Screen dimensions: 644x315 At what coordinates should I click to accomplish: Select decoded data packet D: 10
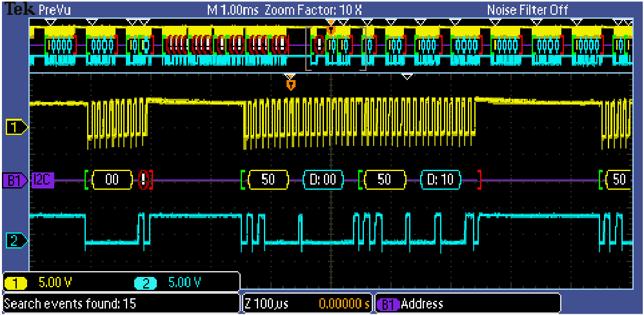pos(441,180)
